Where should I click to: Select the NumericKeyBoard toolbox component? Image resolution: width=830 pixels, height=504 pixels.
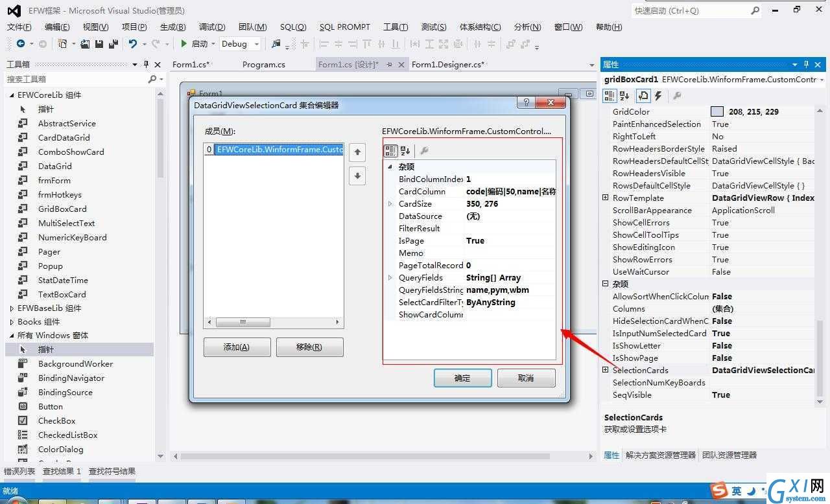(x=72, y=237)
